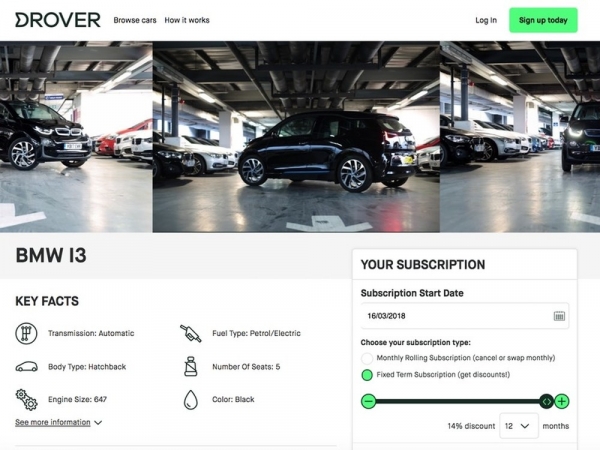The height and width of the screenshot is (450, 600).
Task: Click the subscription length slider handle
Action: coord(546,401)
